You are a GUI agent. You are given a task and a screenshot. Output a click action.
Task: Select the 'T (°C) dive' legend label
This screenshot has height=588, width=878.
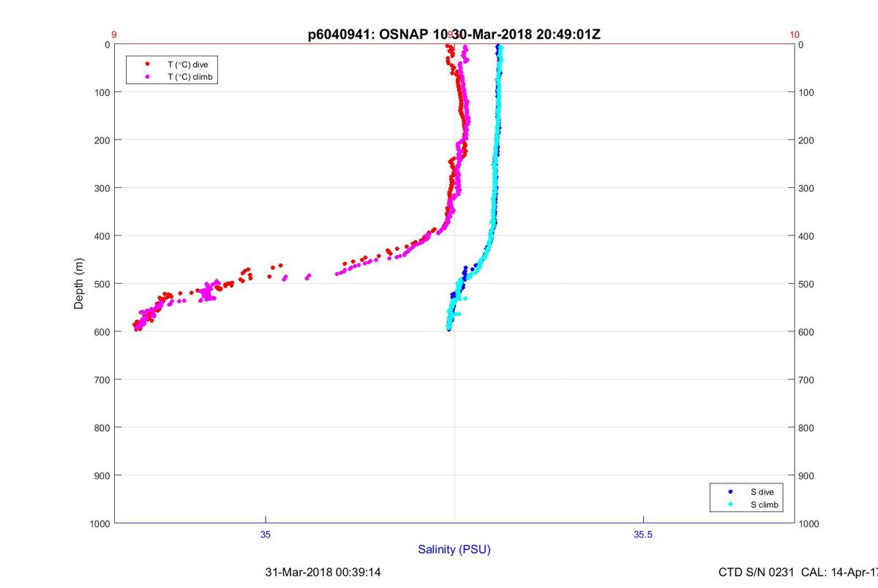(x=188, y=64)
